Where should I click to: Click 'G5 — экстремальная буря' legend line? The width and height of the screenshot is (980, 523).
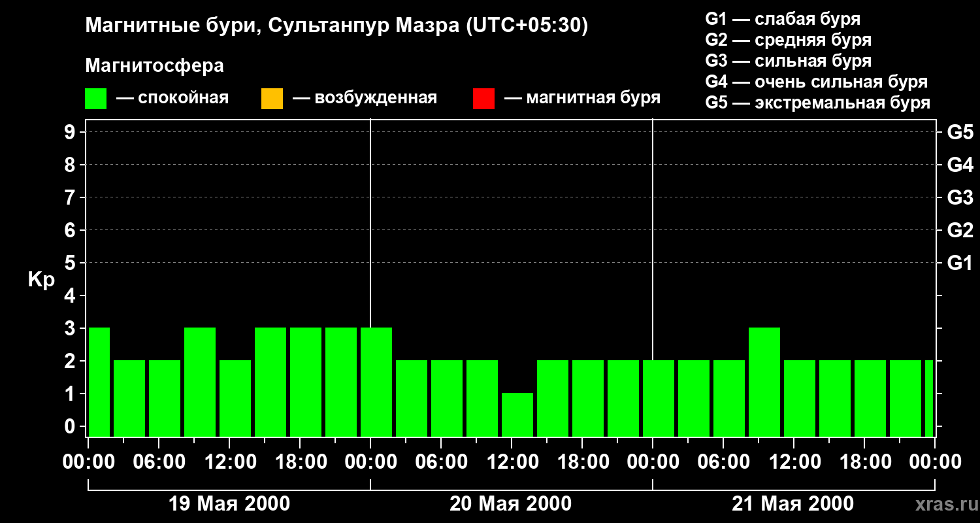818,103
